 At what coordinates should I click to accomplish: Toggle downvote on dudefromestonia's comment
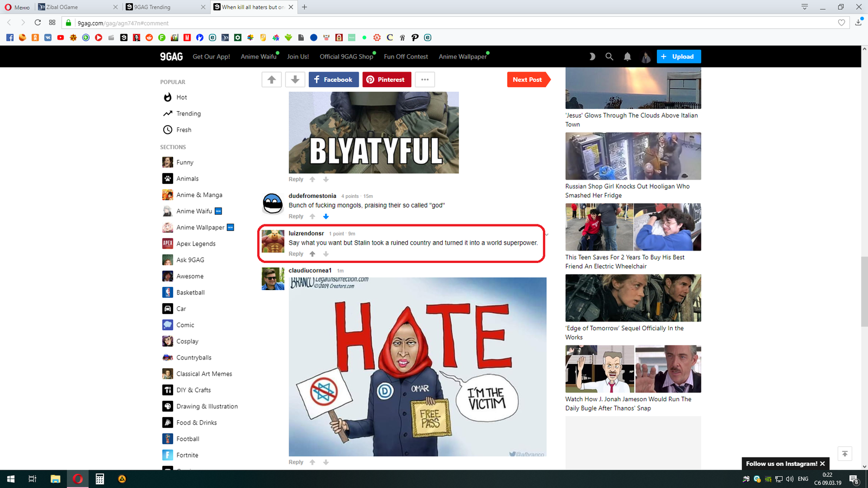[326, 216]
